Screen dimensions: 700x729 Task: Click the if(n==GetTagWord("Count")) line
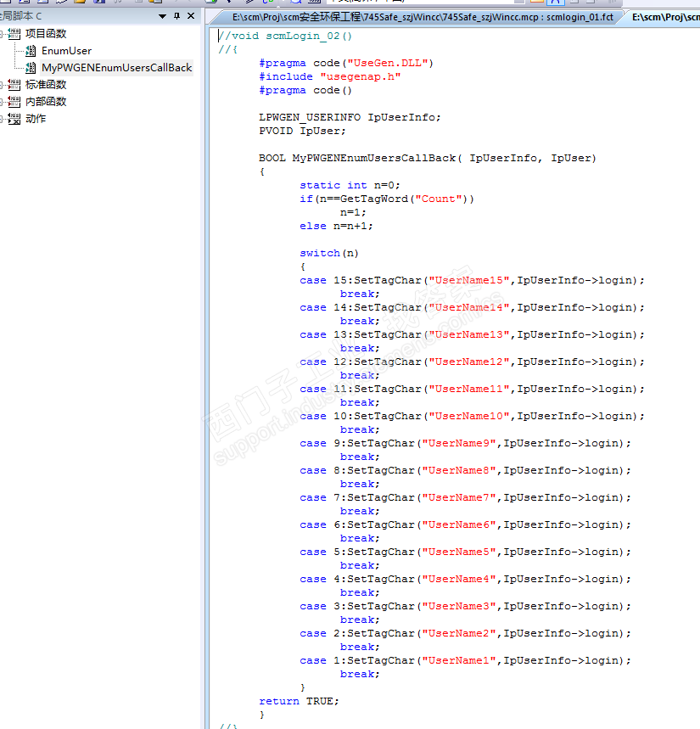tap(387, 199)
